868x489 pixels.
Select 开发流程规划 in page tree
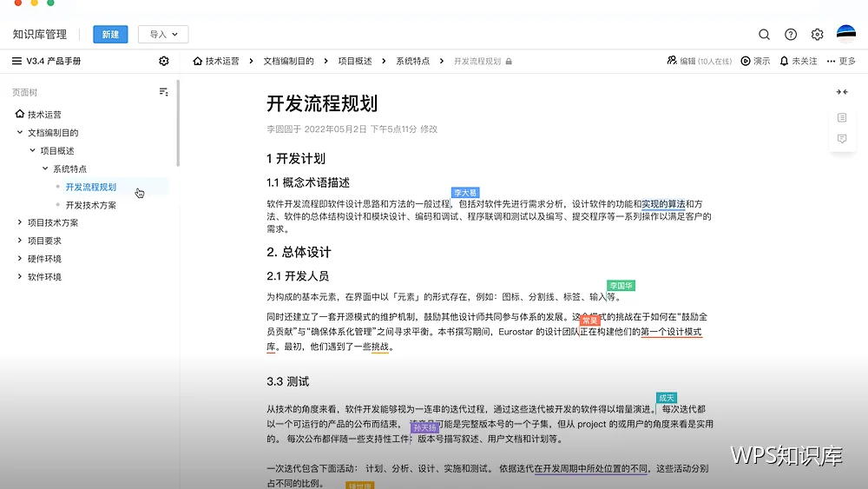[91, 188]
